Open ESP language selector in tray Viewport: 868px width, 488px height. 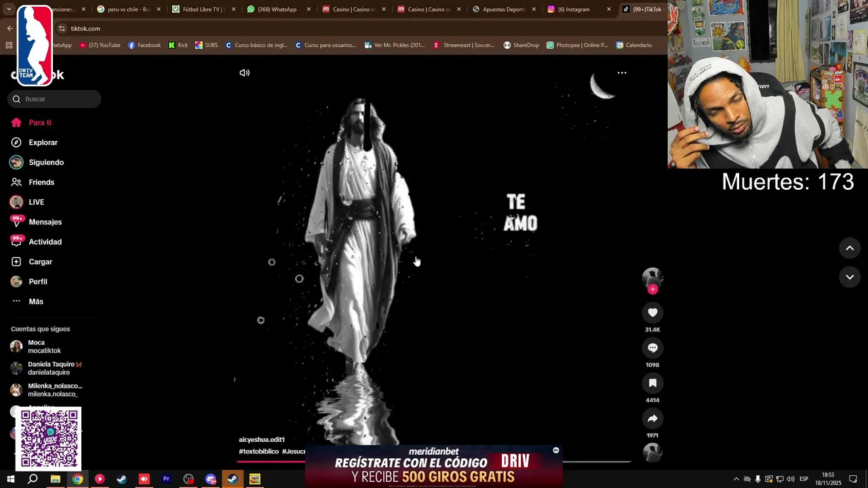tap(804, 479)
